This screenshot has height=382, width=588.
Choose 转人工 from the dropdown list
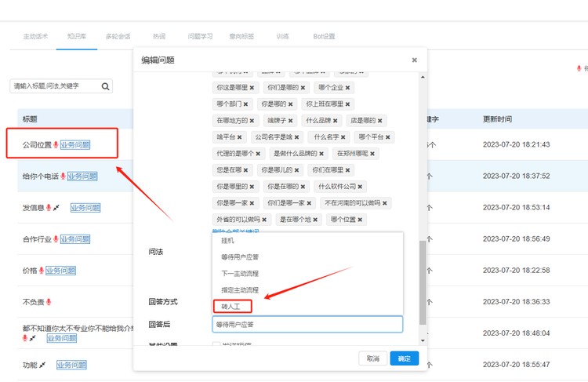point(234,306)
